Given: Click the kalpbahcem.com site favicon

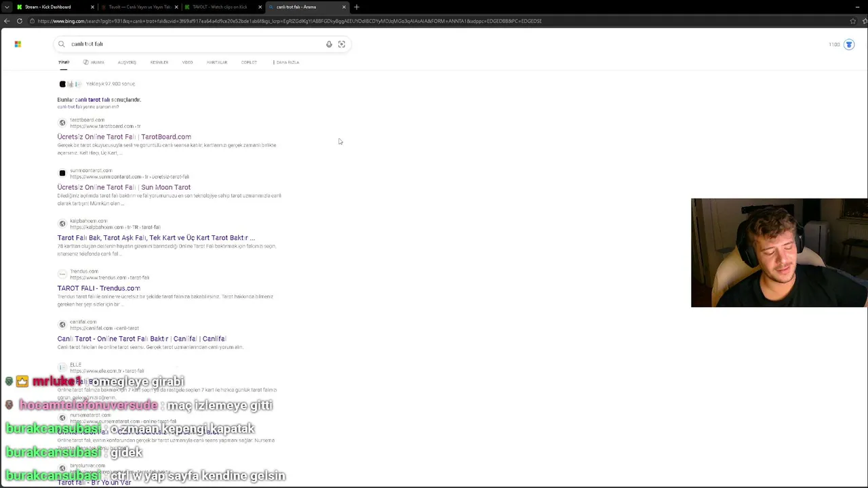Looking at the screenshot, I should 62,224.
